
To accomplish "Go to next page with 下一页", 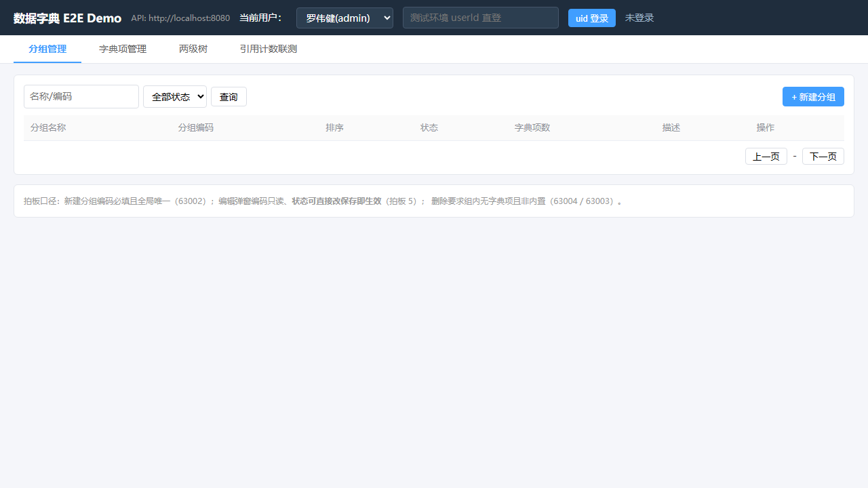I will pos(823,157).
